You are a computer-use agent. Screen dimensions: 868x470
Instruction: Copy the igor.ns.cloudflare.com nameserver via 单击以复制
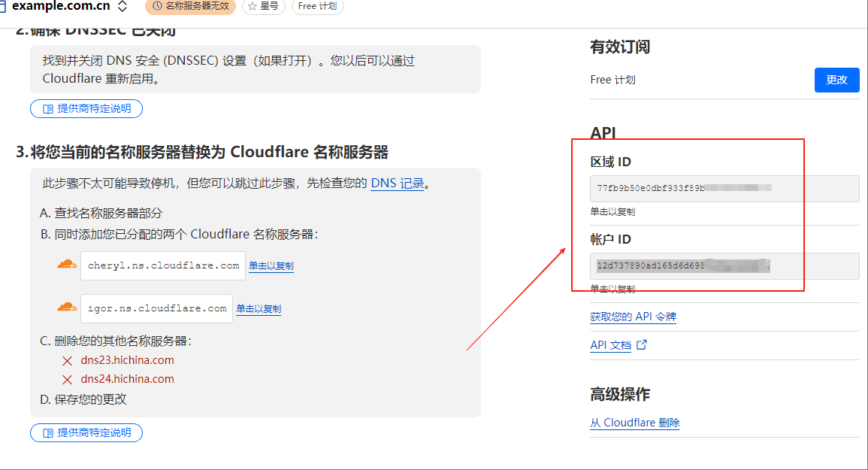[259, 309]
